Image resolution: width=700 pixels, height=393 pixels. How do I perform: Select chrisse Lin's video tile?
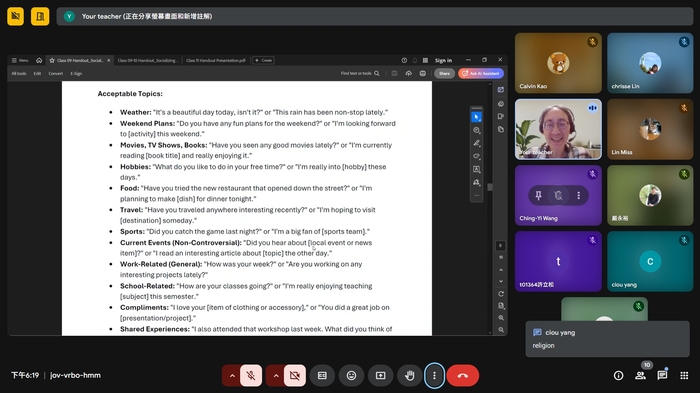coord(650,63)
